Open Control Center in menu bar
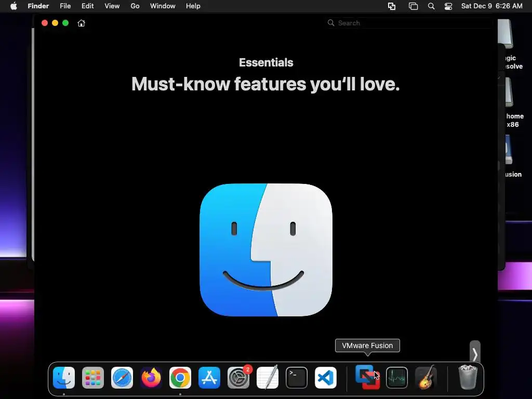Image resolution: width=532 pixels, height=399 pixels. (448, 6)
